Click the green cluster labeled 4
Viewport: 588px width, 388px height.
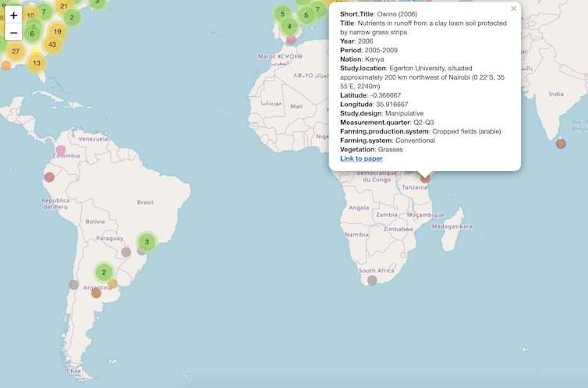tap(289, 27)
